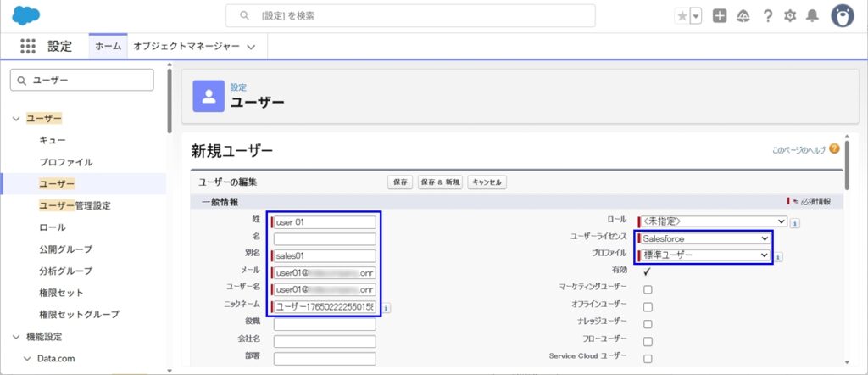Enable the Marketing User checkbox

[x=648, y=289]
